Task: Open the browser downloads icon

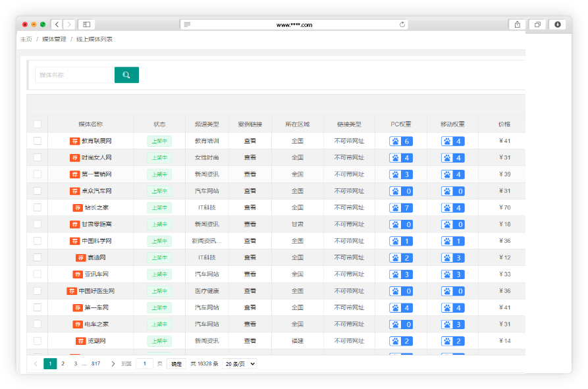Action: click(558, 24)
